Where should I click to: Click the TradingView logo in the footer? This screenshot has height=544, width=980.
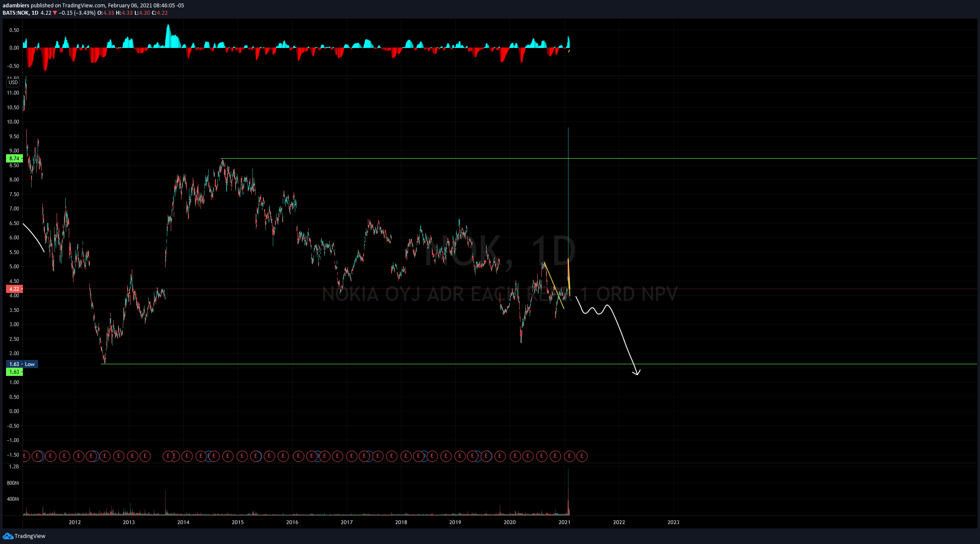pyautogui.click(x=24, y=536)
